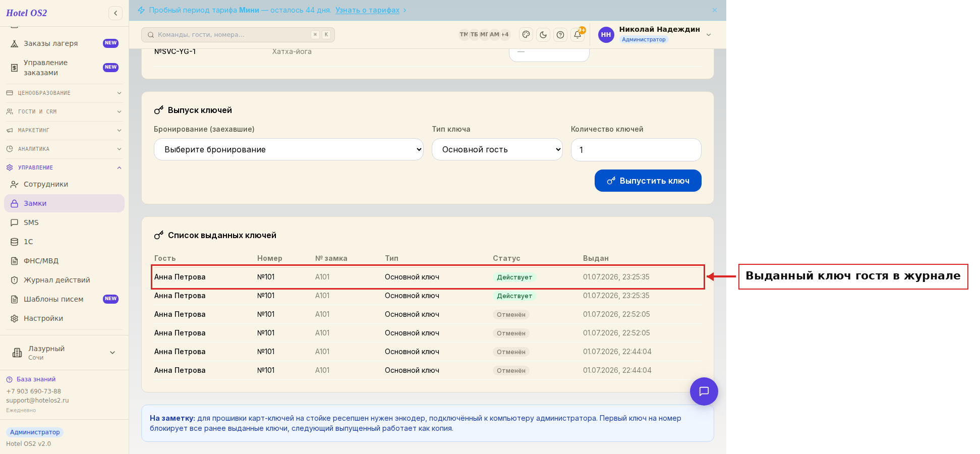Select the 'Замки' sidebar item
This screenshot has width=980, height=454.
click(65, 203)
